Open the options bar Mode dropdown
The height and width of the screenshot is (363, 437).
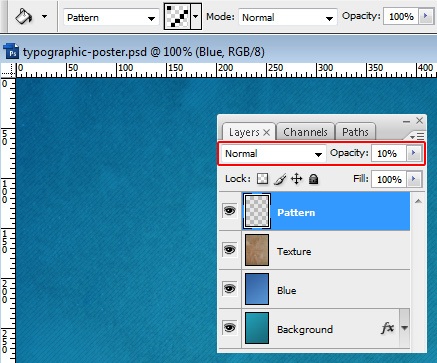tap(287, 17)
